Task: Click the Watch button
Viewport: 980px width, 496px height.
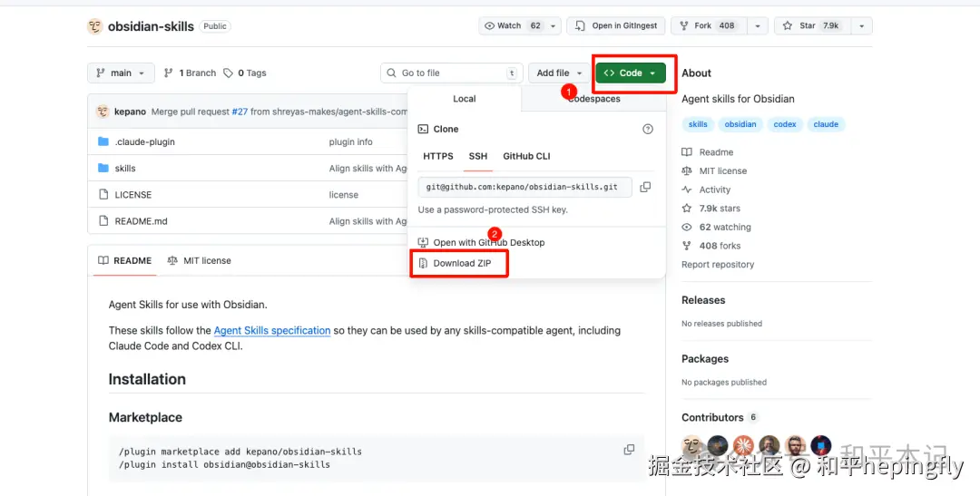Action: pyautogui.click(x=513, y=25)
